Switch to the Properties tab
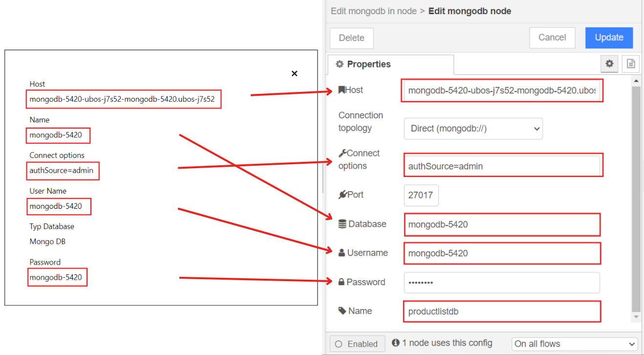The width and height of the screenshot is (644, 355). pos(369,64)
